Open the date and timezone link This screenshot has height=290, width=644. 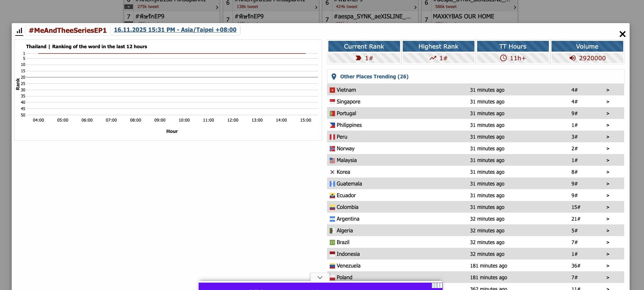pyautogui.click(x=175, y=30)
